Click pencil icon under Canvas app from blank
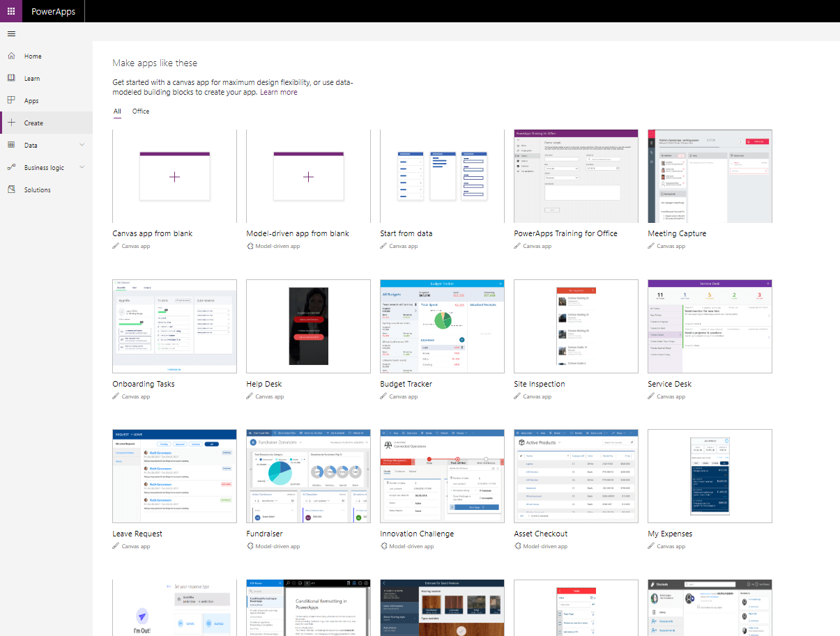Screen dimensions: 840x636 pyautogui.click(x=116, y=246)
